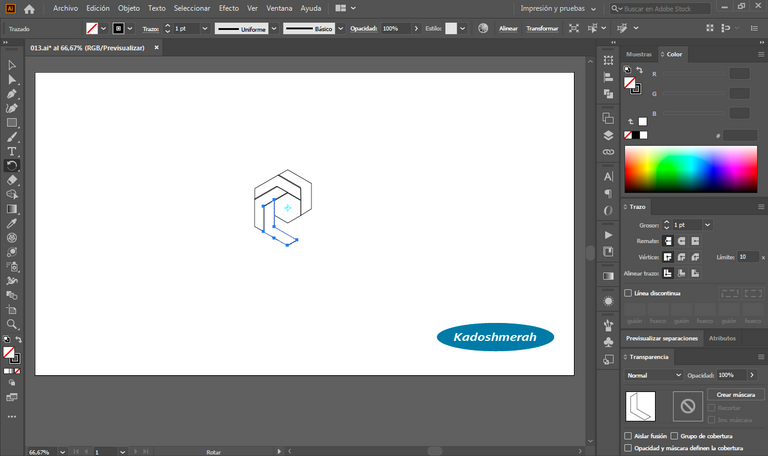Screen dimensions: 768x456
Task: Click the Alinear link in control bar
Action: coord(508,28)
